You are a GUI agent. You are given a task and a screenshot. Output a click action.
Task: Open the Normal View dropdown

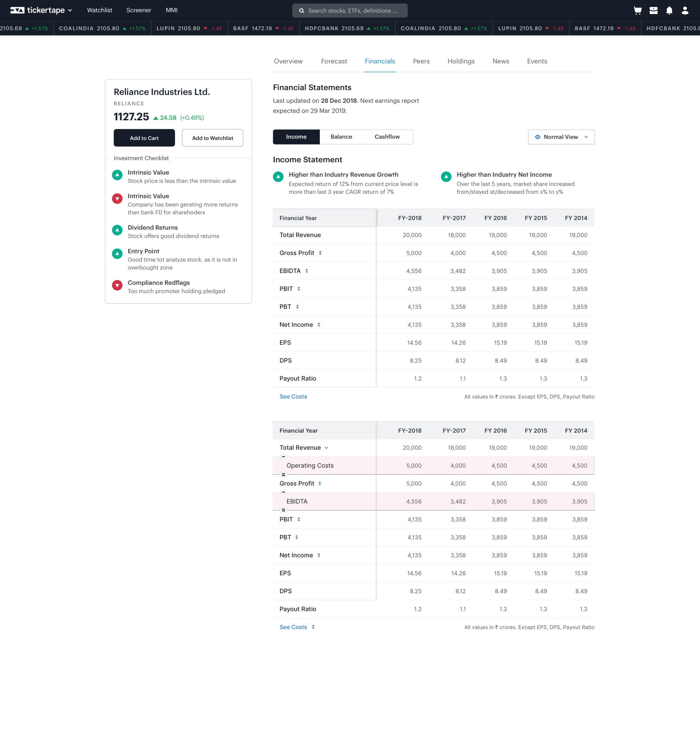(561, 137)
